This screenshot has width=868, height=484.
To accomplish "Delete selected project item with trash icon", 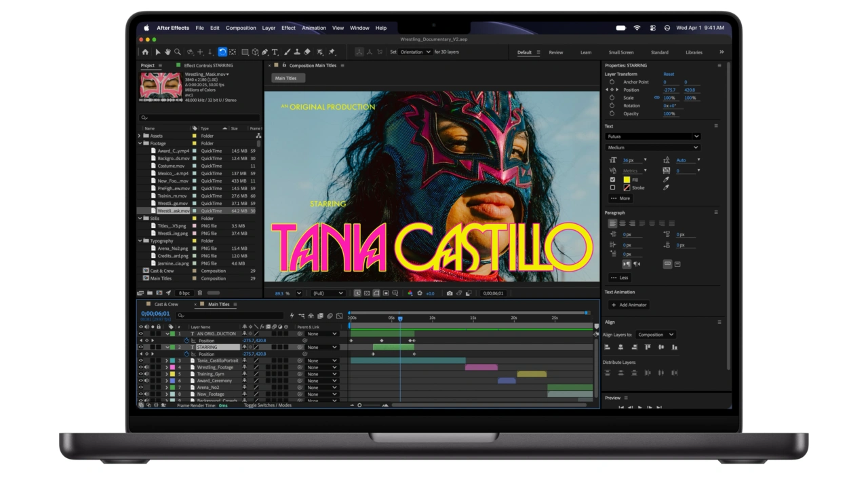I will [x=200, y=293].
